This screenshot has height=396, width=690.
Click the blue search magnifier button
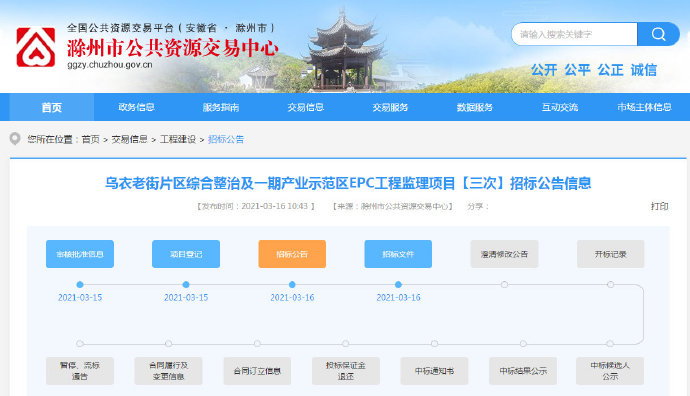click(x=658, y=34)
